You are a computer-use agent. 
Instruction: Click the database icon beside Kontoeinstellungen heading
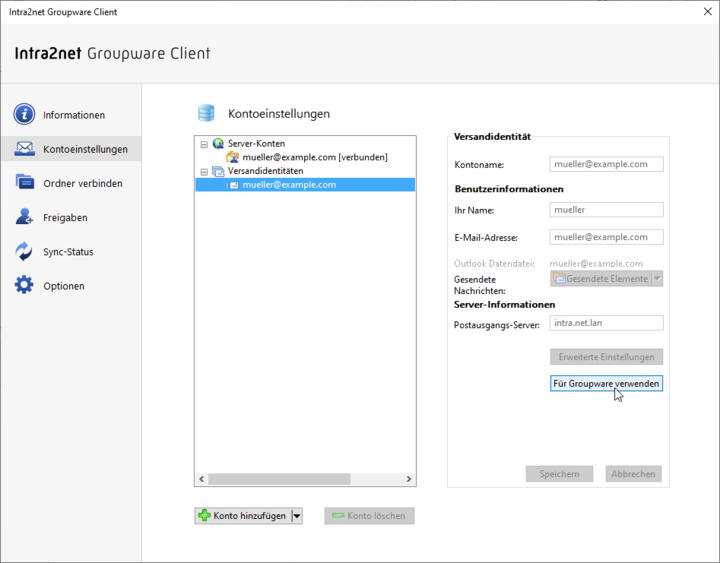(206, 113)
